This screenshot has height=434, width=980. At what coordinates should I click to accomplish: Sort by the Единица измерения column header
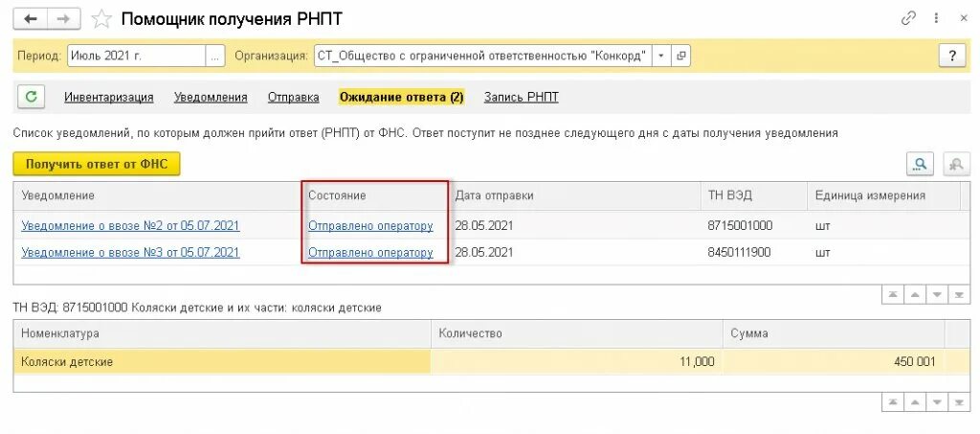[883, 195]
